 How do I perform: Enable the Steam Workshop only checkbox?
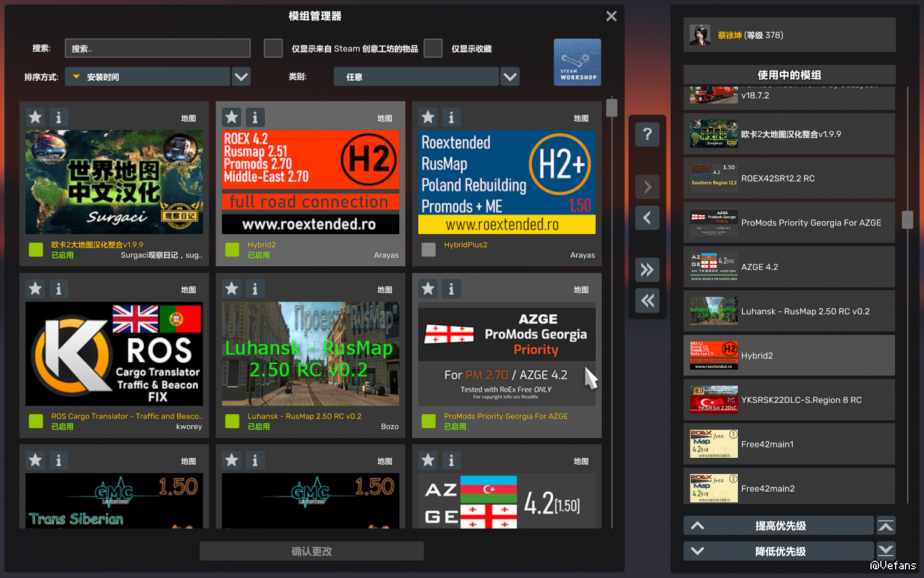point(273,48)
